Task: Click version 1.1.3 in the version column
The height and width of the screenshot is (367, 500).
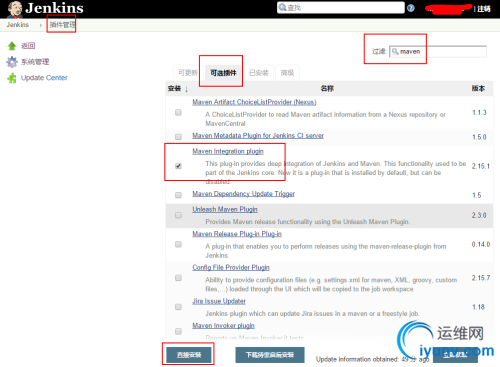Action: 479,113
